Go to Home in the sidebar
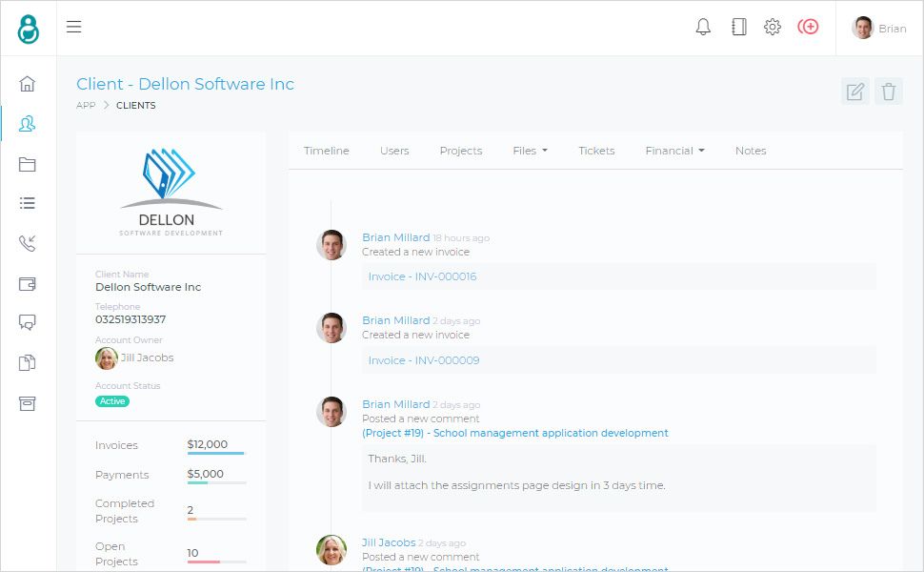 [x=28, y=83]
